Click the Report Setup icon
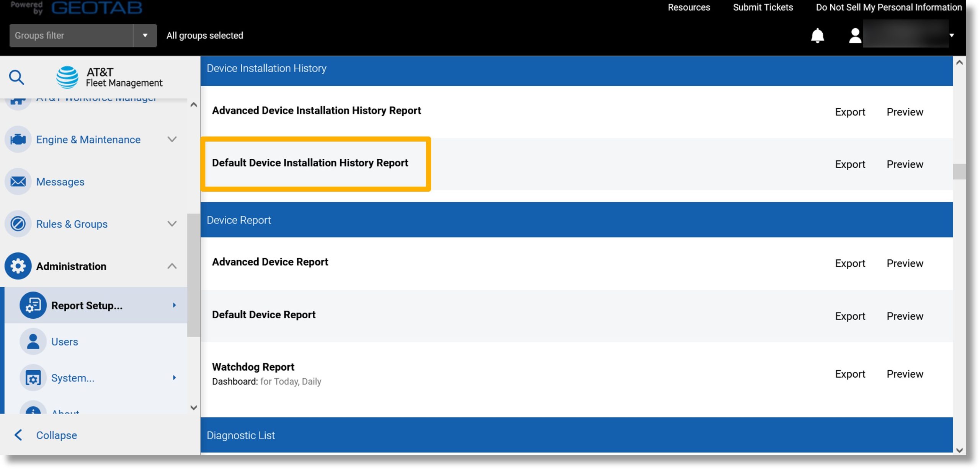Image resolution: width=980 pixels, height=469 pixels. [33, 305]
